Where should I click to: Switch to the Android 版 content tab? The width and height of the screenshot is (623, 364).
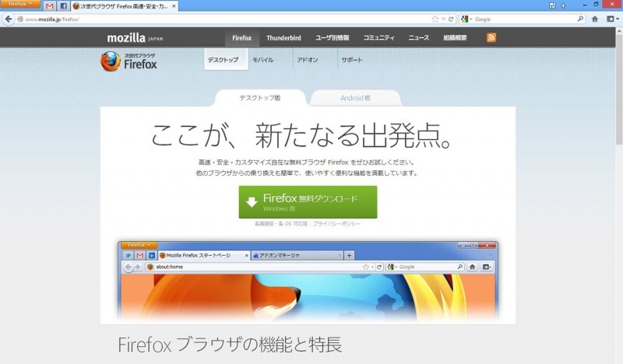(x=356, y=98)
